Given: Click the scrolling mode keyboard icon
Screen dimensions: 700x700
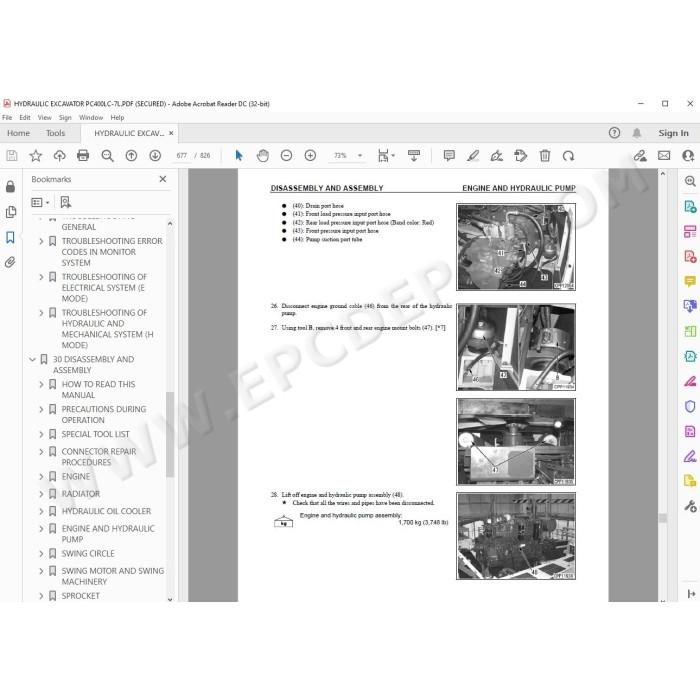Looking at the screenshot, I should (x=414, y=155).
